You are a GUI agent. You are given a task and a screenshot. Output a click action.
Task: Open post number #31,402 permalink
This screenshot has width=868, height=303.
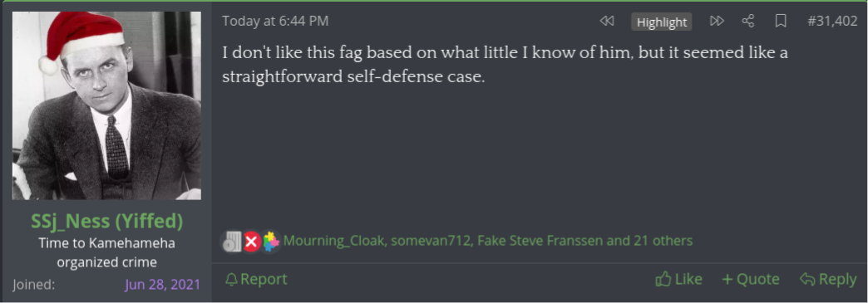[832, 22]
